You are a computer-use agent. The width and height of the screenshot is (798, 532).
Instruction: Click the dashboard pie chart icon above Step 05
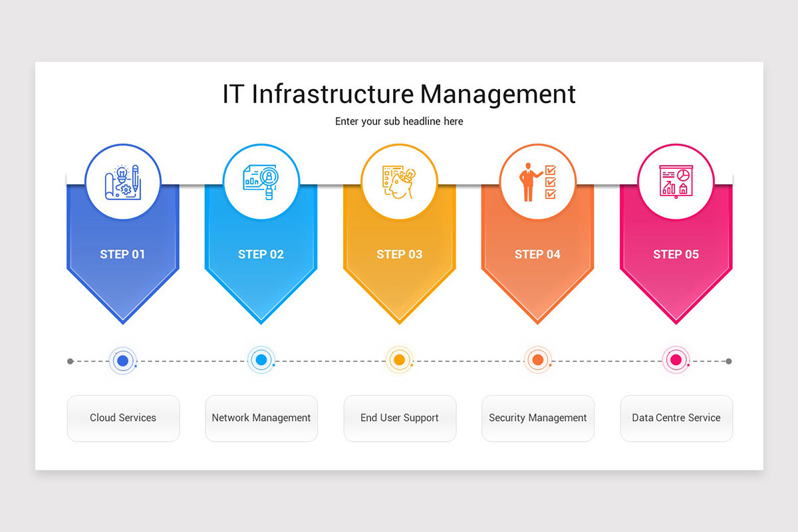coord(676,181)
